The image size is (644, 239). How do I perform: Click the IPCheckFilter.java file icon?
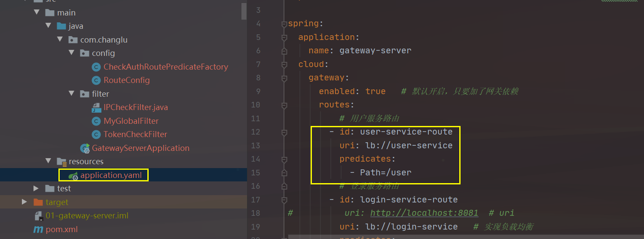click(x=96, y=107)
